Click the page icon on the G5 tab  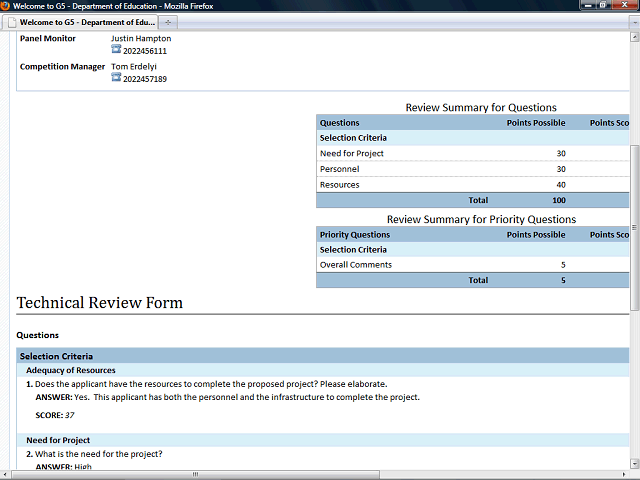(x=11, y=22)
